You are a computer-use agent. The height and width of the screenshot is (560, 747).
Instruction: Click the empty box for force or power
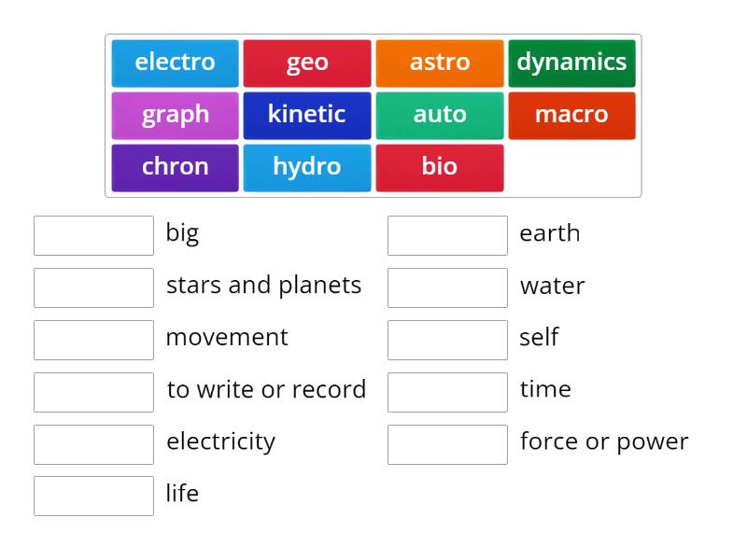click(x=447, y=444)
